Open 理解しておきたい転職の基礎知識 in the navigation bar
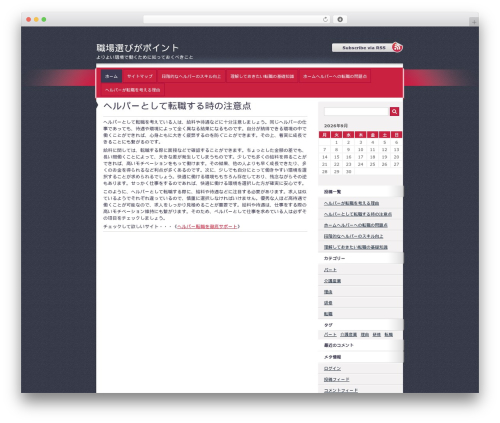500x423 pixels. point(262,76)
